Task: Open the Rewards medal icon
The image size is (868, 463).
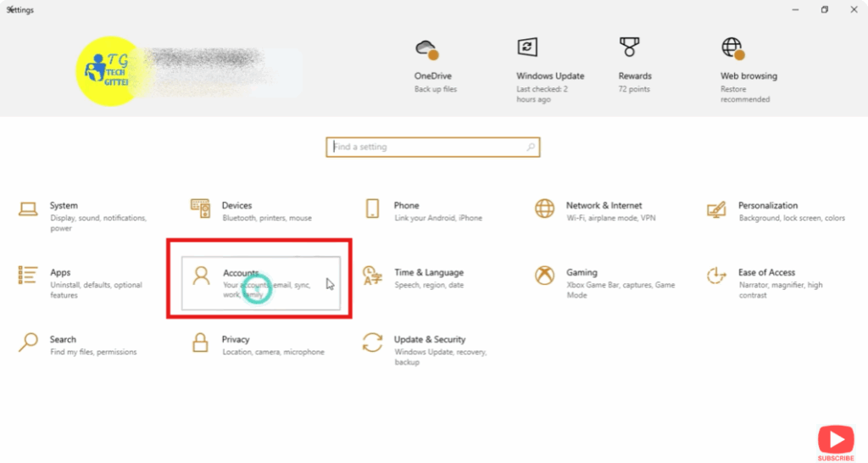Action: 630,47
